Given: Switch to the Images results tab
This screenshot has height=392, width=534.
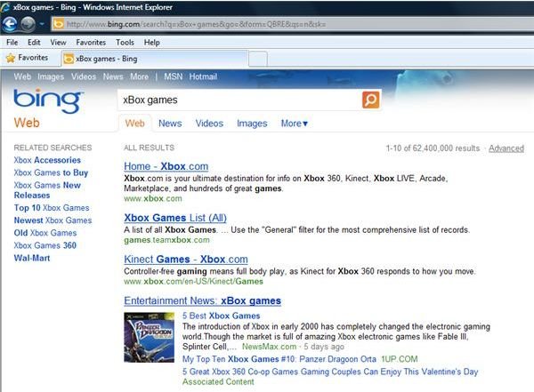Looking at the screenshot, I should (x=252, y=124).
